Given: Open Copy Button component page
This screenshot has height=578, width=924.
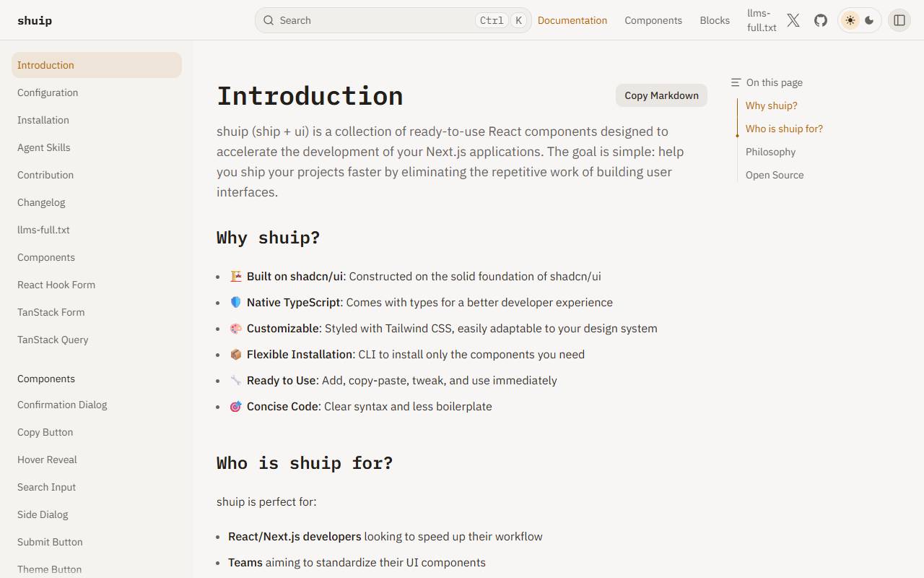Looking at the screenshot, I should (x=97, y=432).
